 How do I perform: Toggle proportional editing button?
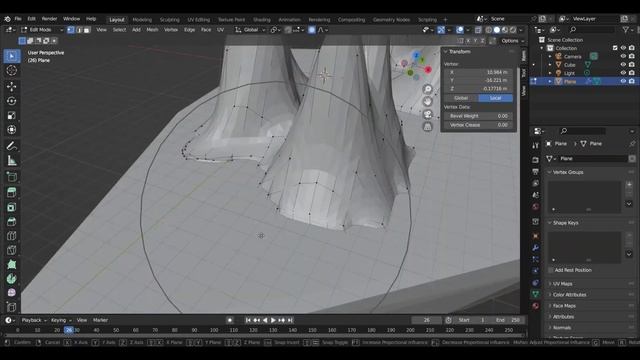(312, 30)
